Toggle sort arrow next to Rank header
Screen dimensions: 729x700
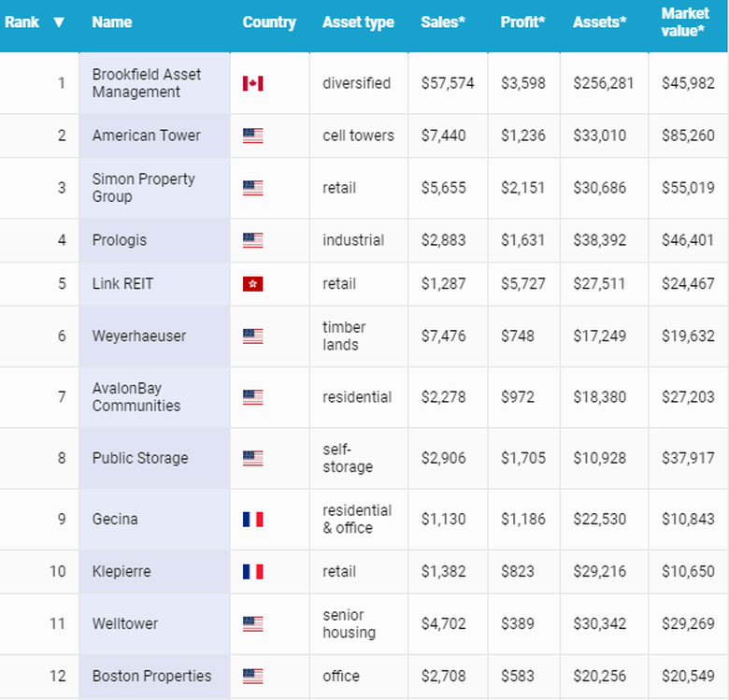pyautogui.click(x=59, y=22)
